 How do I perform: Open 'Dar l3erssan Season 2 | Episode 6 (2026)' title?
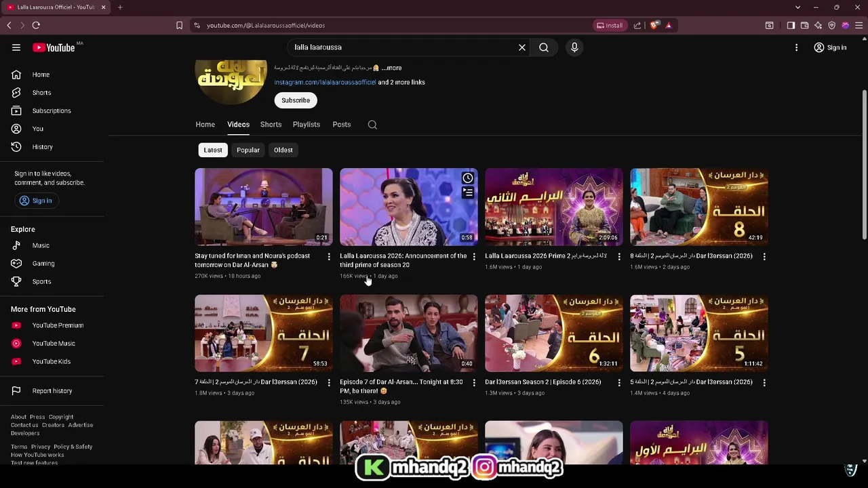pos(543,382)
